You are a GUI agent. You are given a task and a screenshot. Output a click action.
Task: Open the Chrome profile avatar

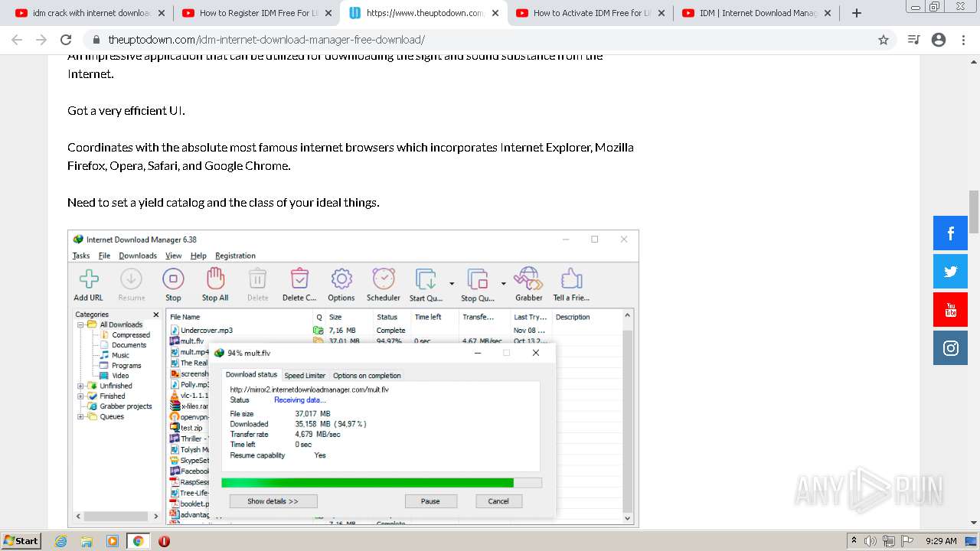tap(939, 40)
